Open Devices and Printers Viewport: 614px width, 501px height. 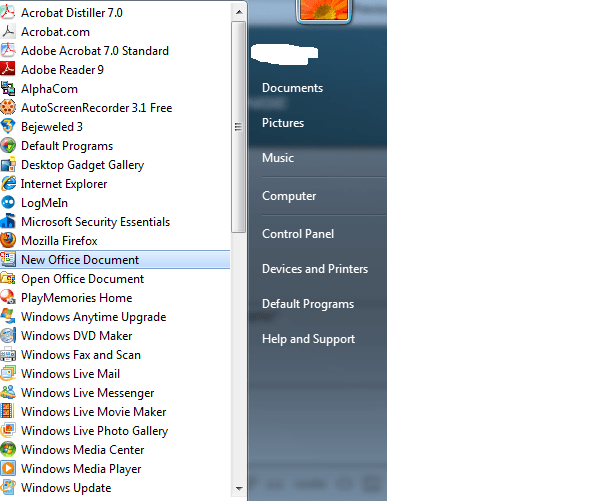tap(315, 269)
